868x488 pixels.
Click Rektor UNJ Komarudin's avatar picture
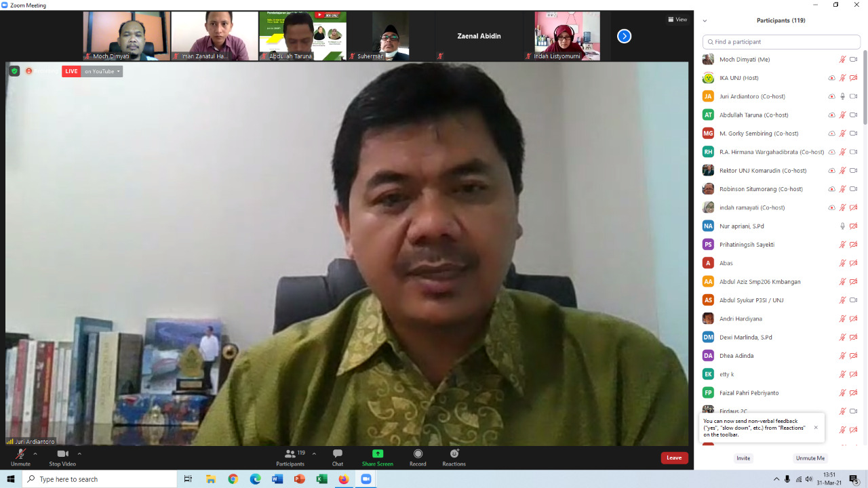pyautogui.click(x=708, y=170)
